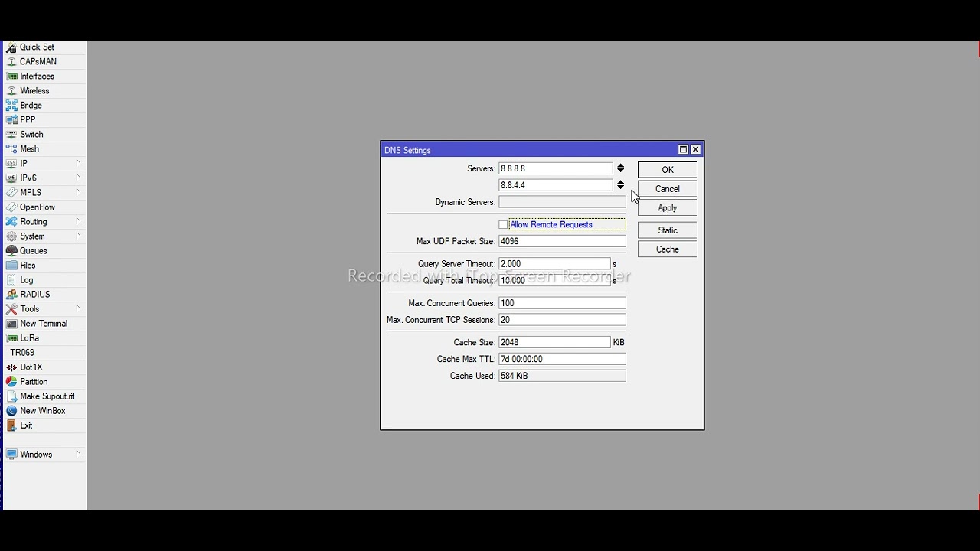
Task: Click OK in DNS Settings
Action: 668,170
